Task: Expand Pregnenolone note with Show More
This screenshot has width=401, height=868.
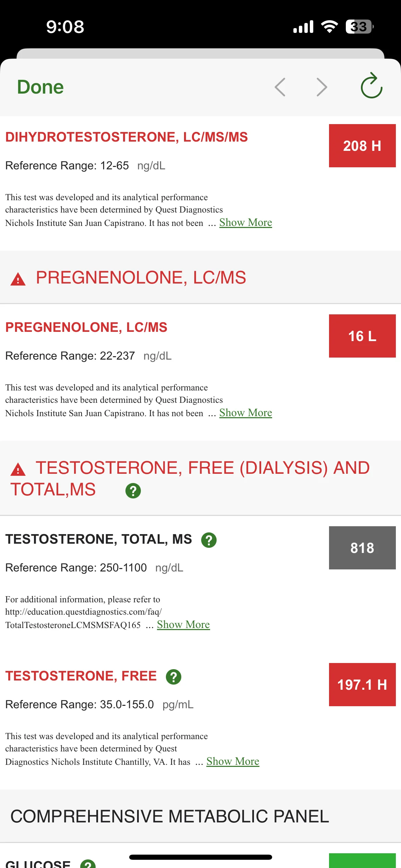Action: (x=246, y=413)
